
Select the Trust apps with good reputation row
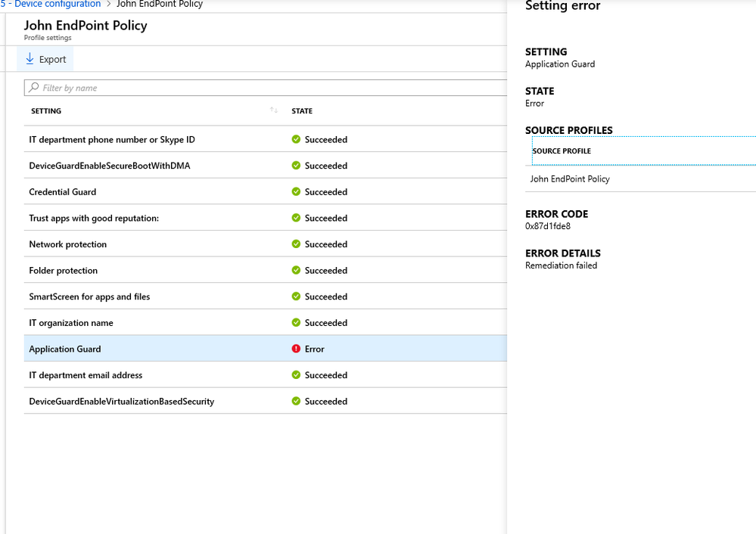click(x=94, y=218)
